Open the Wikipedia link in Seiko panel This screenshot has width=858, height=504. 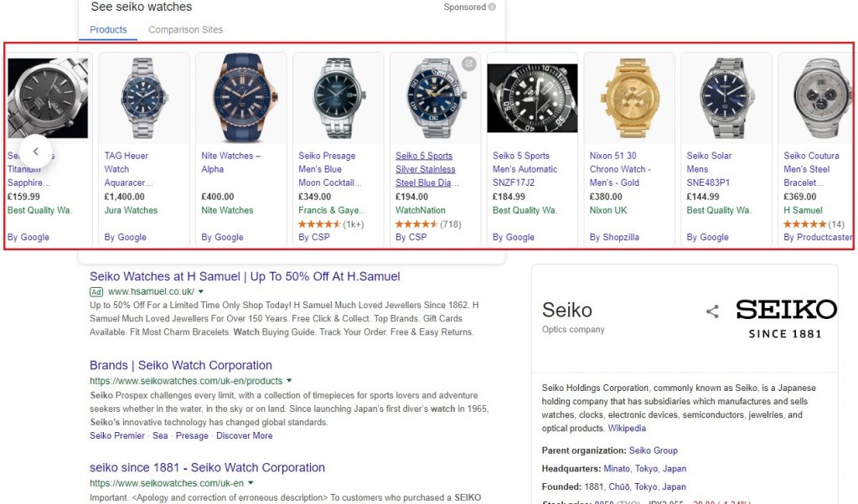pos(627,428)
